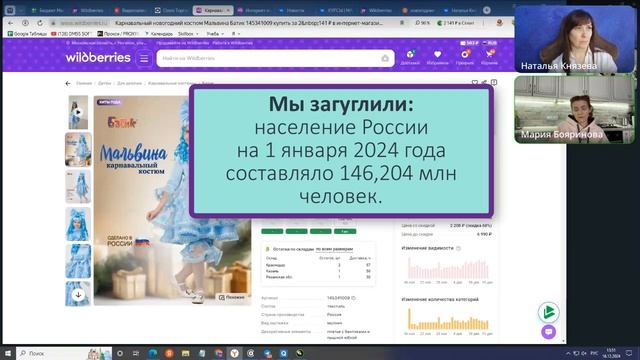The image size is (640, 360).
Task: Copy the article number 145341009
Action: [x=353, y=298]
